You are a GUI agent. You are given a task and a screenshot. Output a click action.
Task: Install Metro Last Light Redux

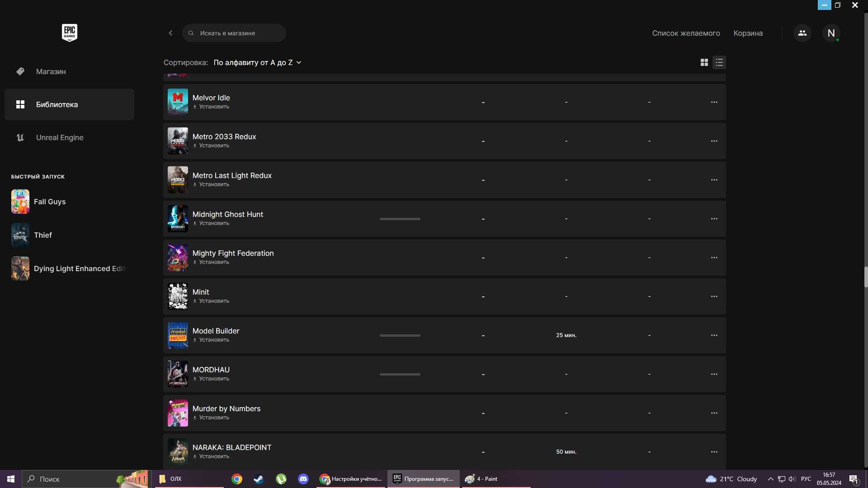211,185
